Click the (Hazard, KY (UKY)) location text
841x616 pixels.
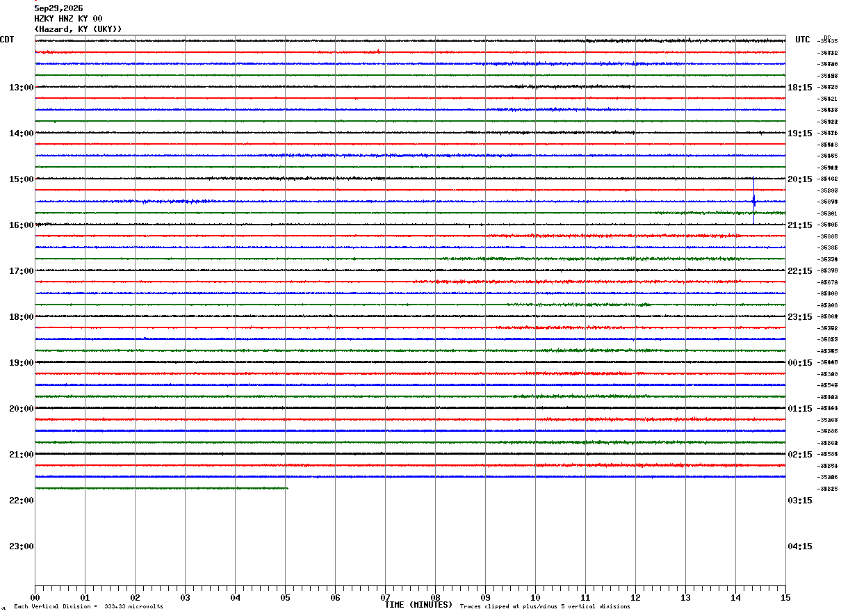pyautogui.click(x=78, y=29)
